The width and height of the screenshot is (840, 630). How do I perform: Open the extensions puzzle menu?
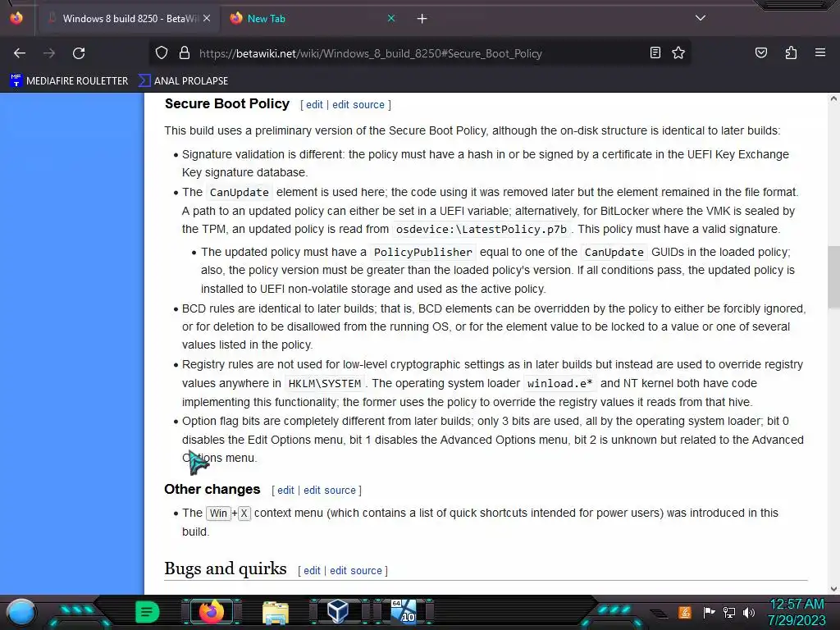pos(791,53)
